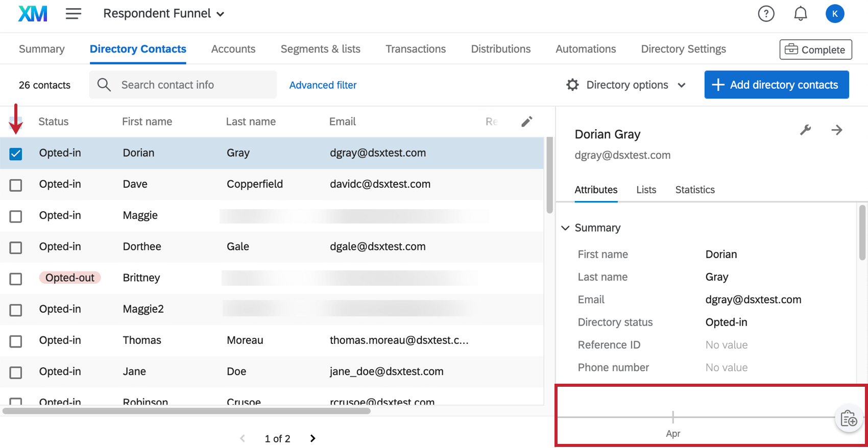Click email davidc@dsxtest.com in the table
Image resolution: width=868 pixels, height=448 pixels.
pyautogui.click(x=380, y=184)
